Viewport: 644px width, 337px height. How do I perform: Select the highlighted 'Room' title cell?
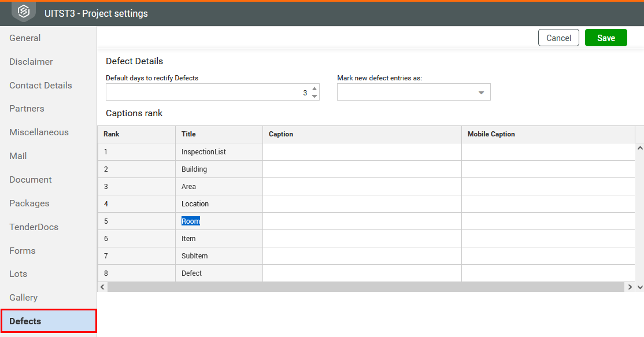191,221
